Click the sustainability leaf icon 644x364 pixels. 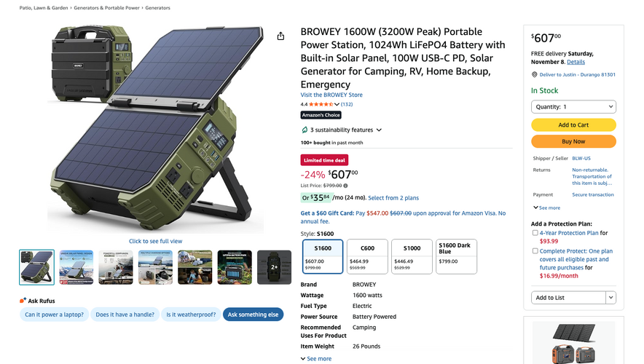305,130
